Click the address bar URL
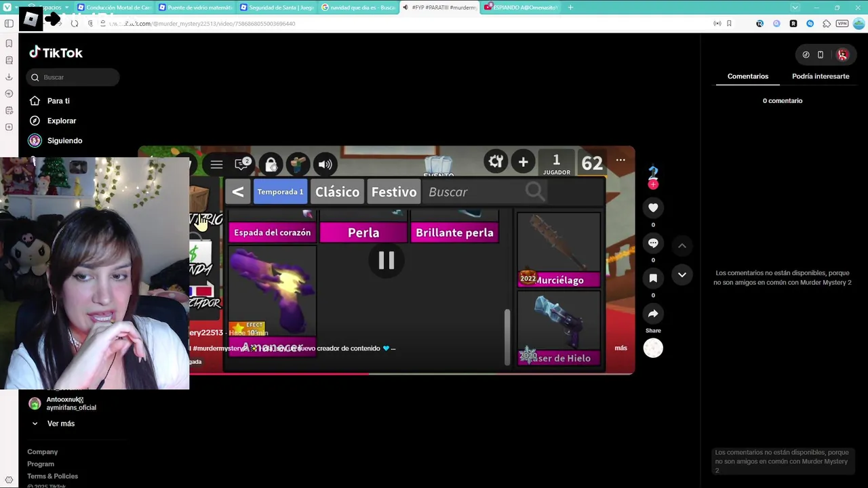The height and width of the screenshot is (488, 868). tap(202, 24)
